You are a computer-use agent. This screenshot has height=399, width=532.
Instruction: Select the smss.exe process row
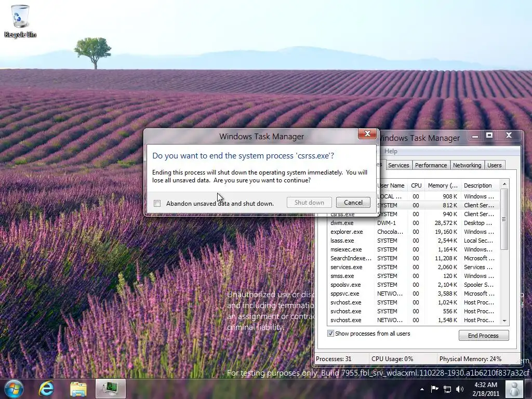click(413, 276)
